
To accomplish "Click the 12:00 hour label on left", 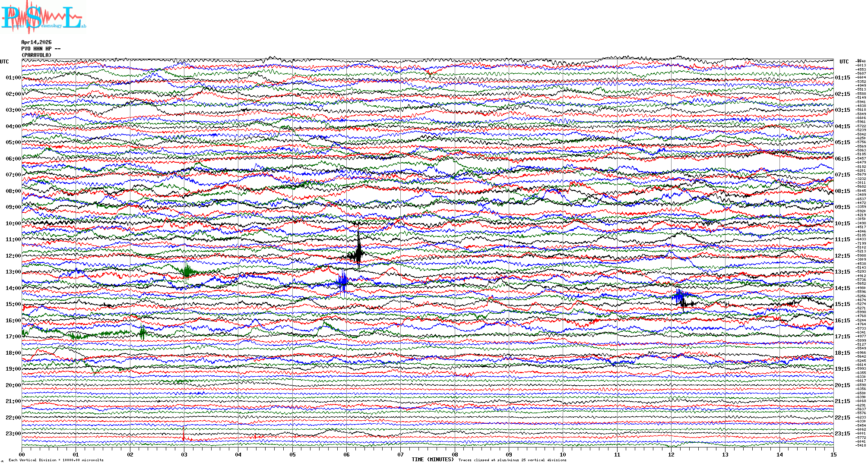I will point(13,256).
